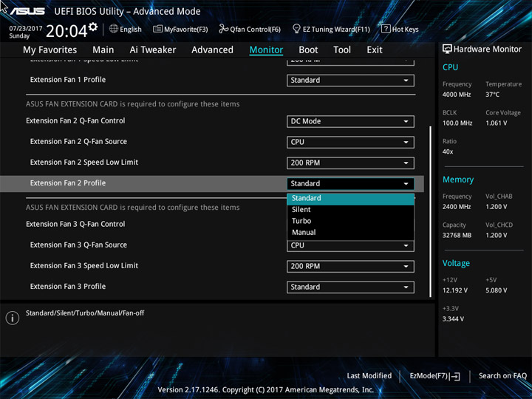532x399 pixels.
Task: Click the CPU heading in Hardware Monitor
Action: click(x=450, y=67)
